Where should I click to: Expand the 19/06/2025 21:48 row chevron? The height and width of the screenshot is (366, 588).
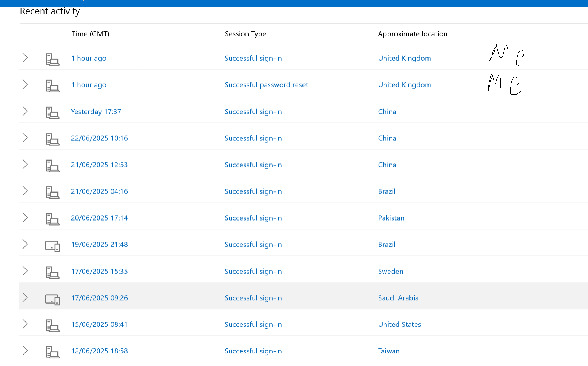[25, 244]
